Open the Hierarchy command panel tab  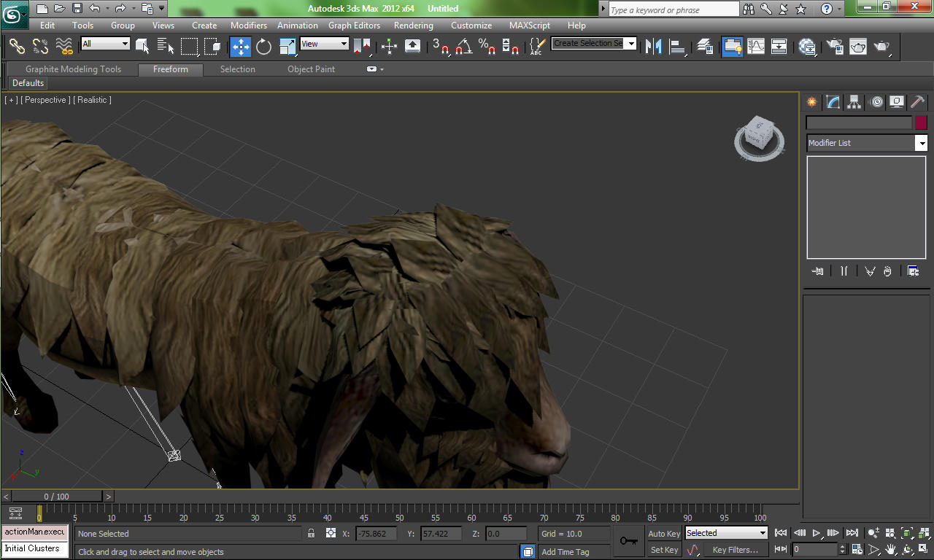(854, 102)
